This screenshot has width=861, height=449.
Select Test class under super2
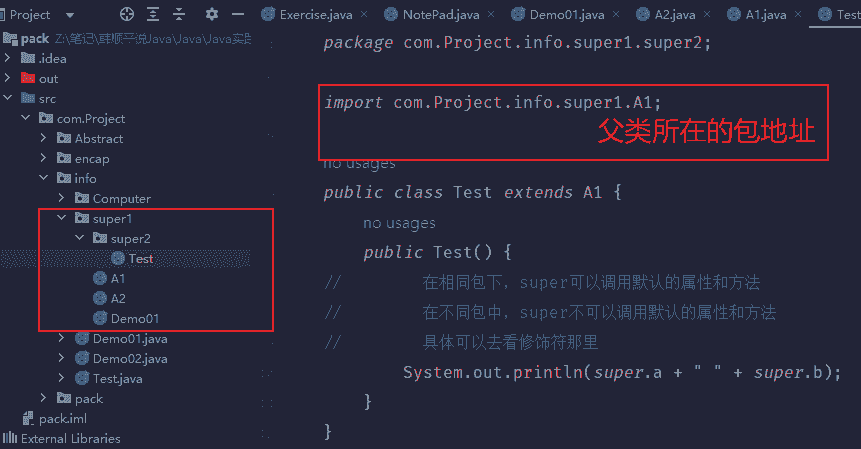click(x=140, y=258)
